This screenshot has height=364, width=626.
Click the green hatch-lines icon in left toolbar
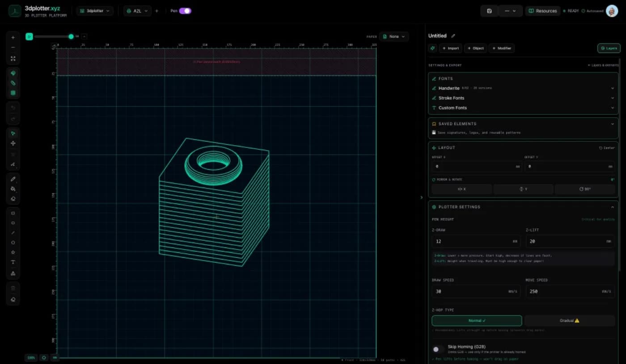(13, 93)
